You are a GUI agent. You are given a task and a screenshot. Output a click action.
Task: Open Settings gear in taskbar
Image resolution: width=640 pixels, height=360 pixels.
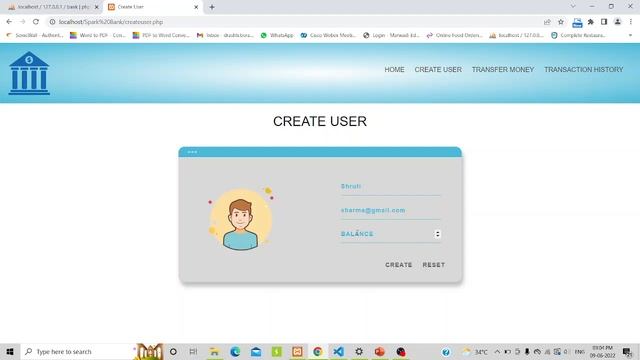pyautogui.click(x=359, y=351)
